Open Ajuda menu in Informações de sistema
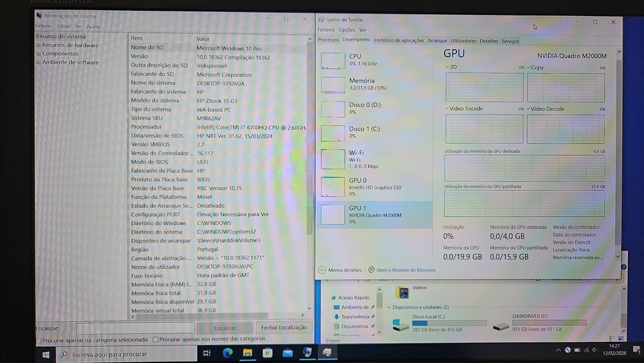Screen dimensions: 644x363 click(x=93, y=26)
